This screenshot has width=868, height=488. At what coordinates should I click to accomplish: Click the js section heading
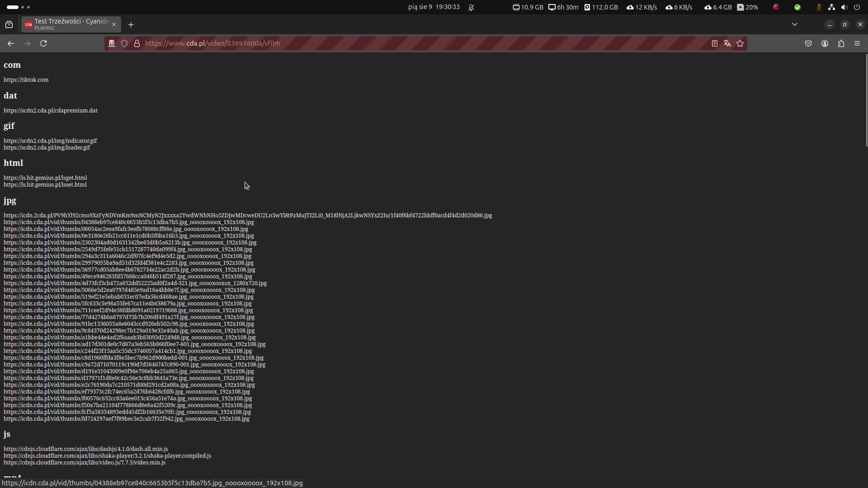coord(7,434)
